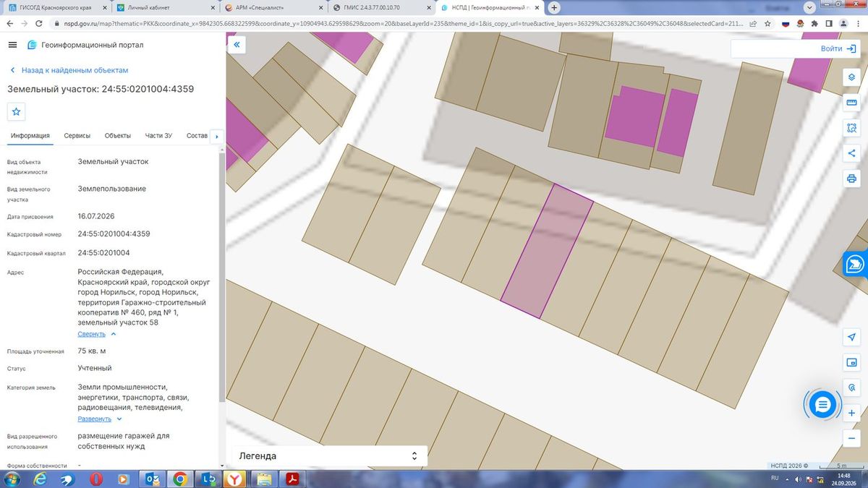Screen dimensions: 868x488
Task: Print the map using printer icon
Action: [x=851, y=179]
